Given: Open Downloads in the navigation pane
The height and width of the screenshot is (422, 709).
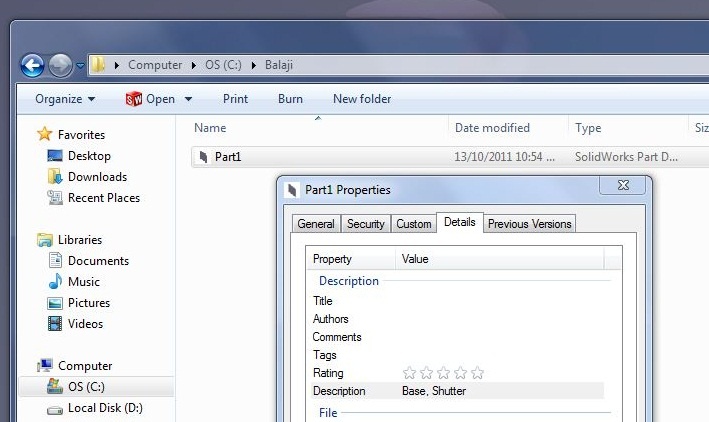Looking at the screenshot, I should (97, 177).
